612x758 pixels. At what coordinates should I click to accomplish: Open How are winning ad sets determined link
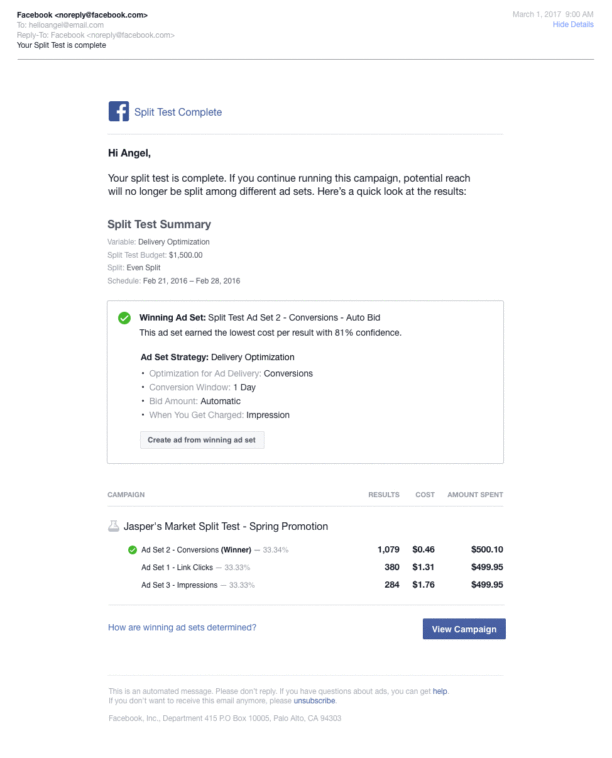[181, 628]
